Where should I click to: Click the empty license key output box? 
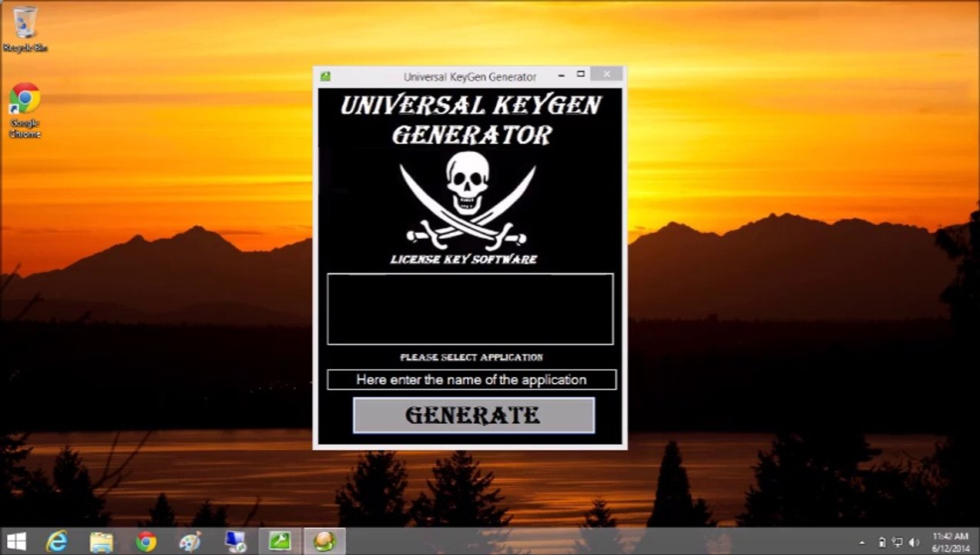point(470,308)
